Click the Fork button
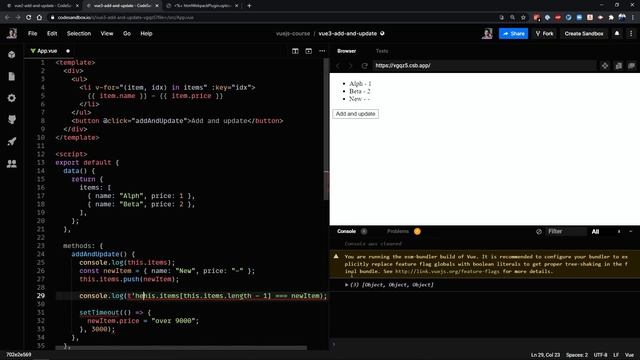640x360 pixels. [x=544, y=33]
